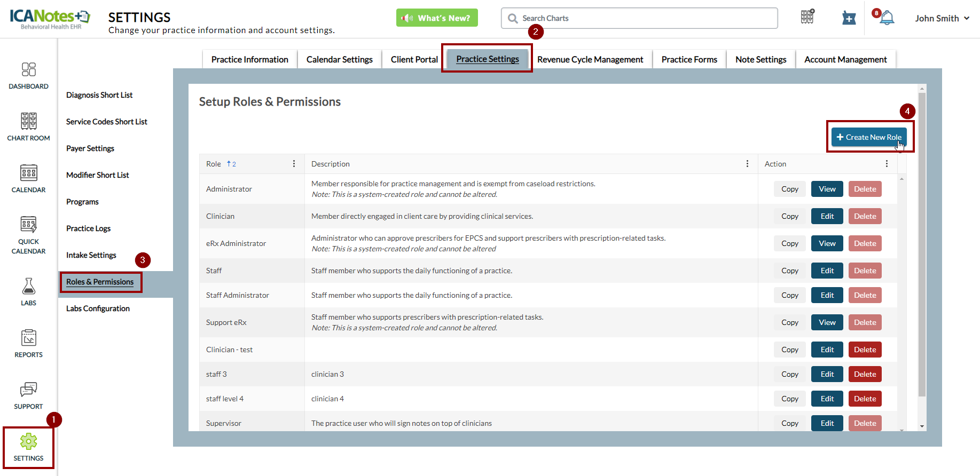
Task: Switch to the Revenue Cycle Management tab
Action: (590, 59)
